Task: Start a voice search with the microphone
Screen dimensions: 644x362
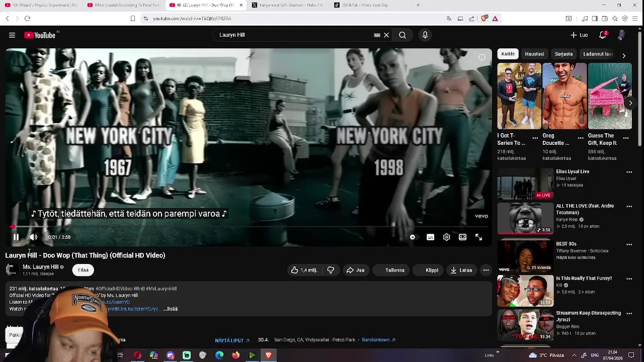Action: [x=425, y=35]
